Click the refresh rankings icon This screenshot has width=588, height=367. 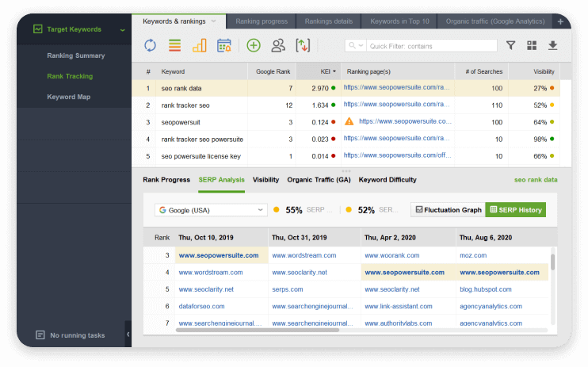pos(151,46)
